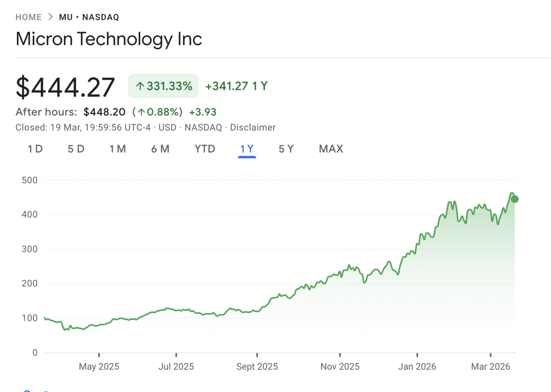Click the green up arrow beside 331.33%
The height and width of the screenshot is (392, 551).
click(x=139, y=86)
